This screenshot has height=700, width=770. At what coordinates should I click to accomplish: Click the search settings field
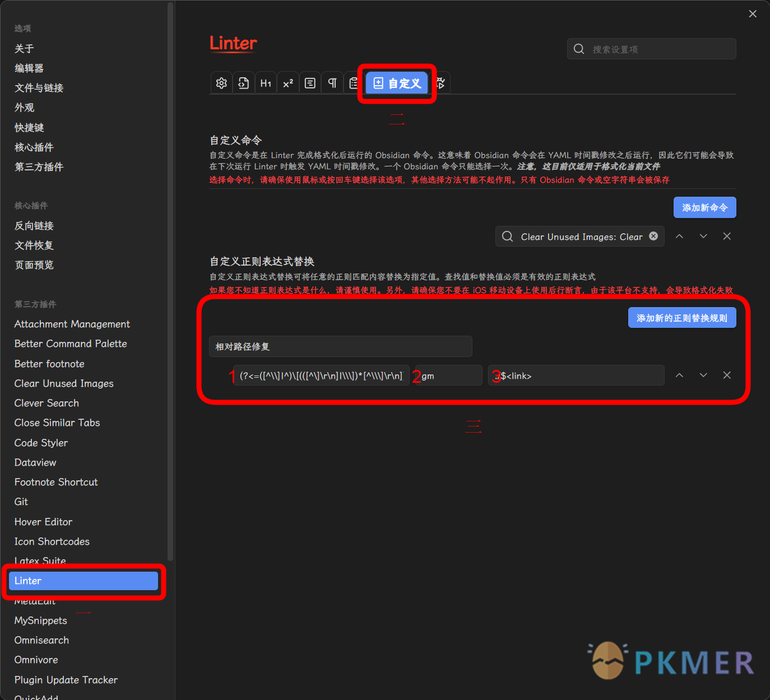(651, 49)
